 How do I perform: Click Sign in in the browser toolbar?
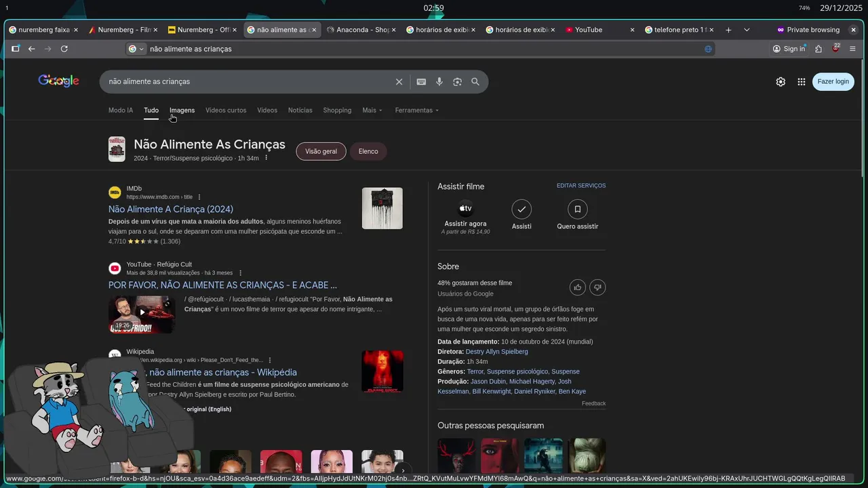789,49
